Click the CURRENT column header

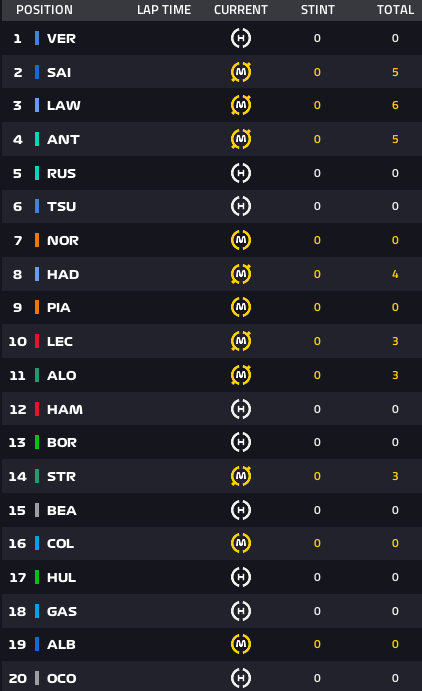pyautogui.click(x=241, y=10)
